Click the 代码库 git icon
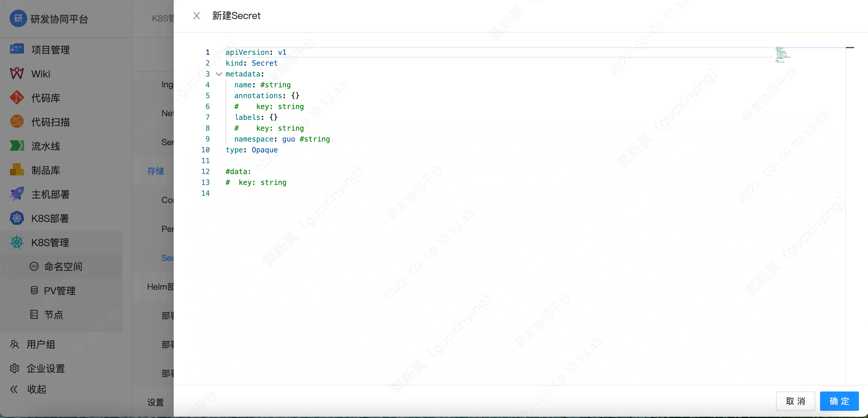 tap(17, 98)
